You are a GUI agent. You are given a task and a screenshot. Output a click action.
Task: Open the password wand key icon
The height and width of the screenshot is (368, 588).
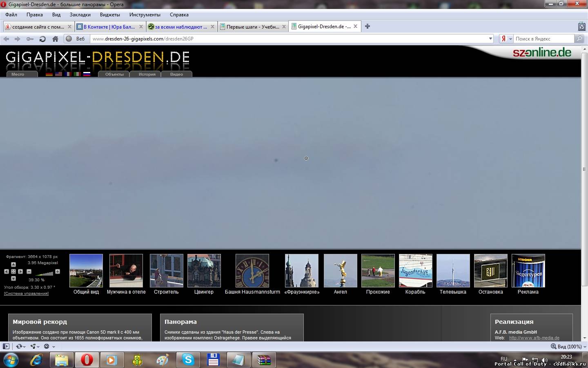pos(30,39)
